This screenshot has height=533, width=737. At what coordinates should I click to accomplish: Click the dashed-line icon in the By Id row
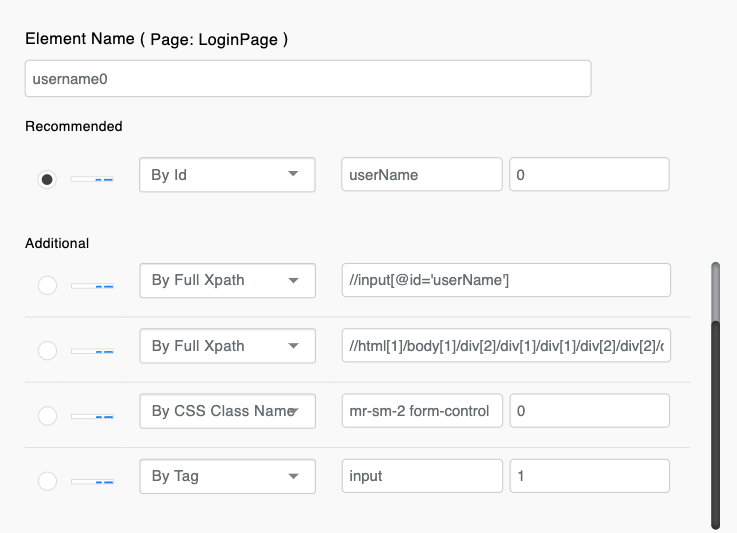[x=92, y=179]
